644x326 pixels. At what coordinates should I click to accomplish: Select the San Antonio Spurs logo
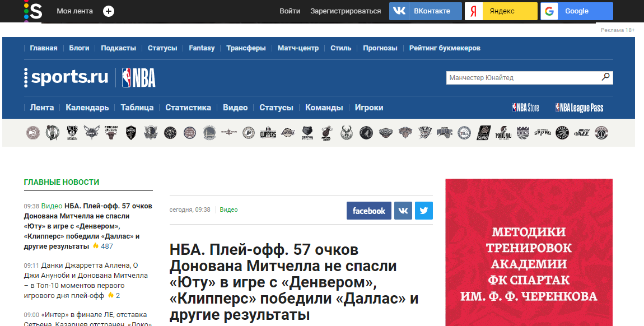coord(543,133)
